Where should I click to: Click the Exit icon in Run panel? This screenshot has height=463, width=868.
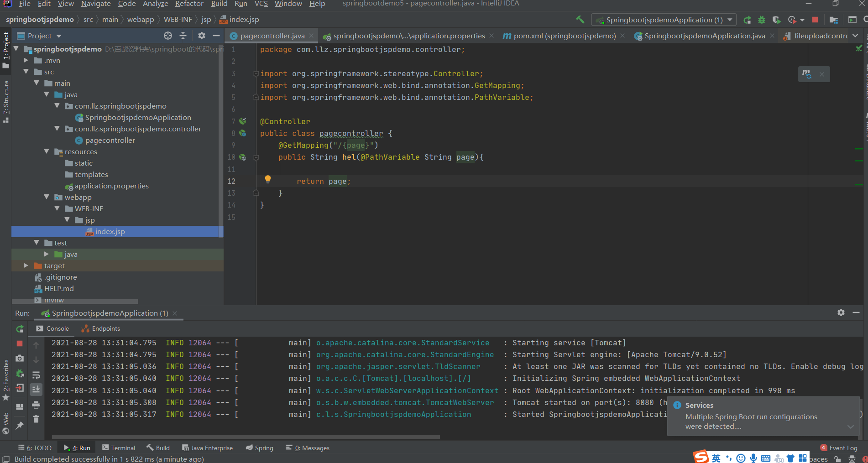tap(20, 388)
